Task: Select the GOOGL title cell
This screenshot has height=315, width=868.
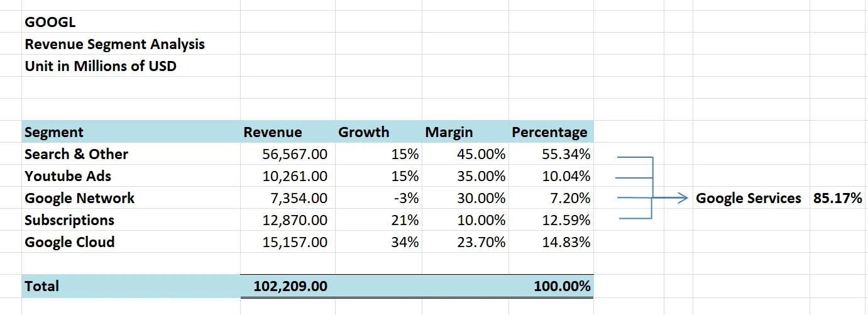Action: click(x=131, y=22)
